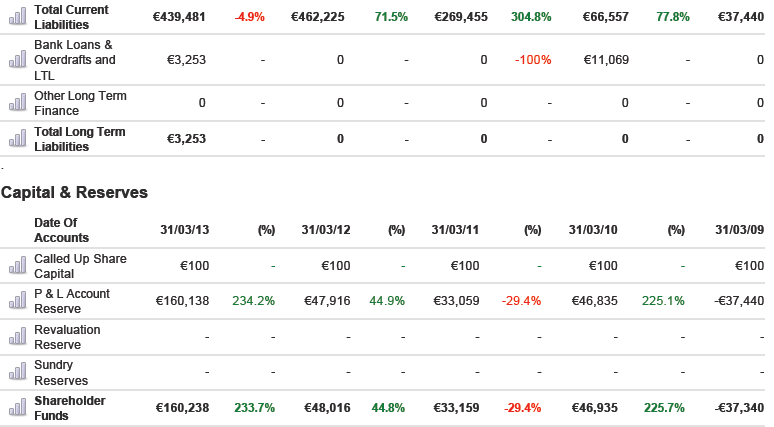Click the 31/03/12 accounts date header
The image size is (774, 427).
326,230
